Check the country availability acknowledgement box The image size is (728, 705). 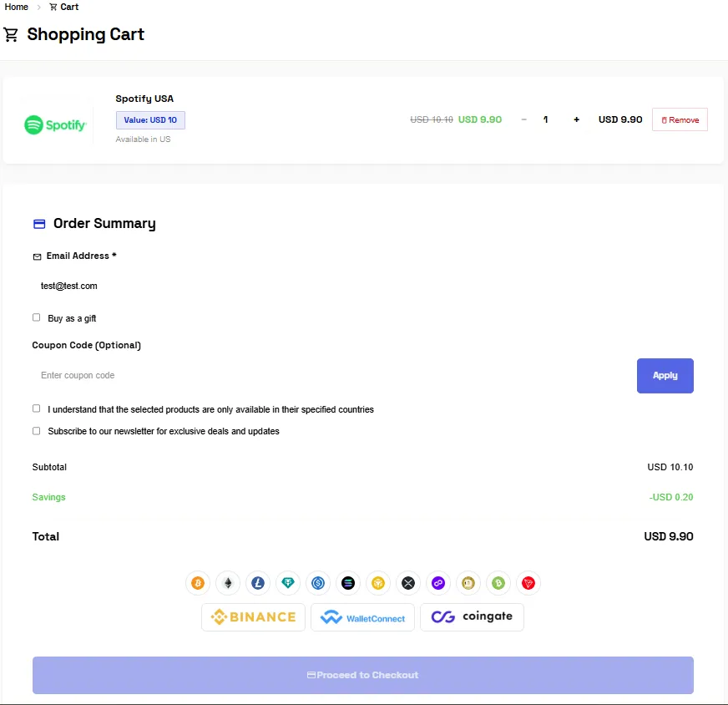[36, 408]
